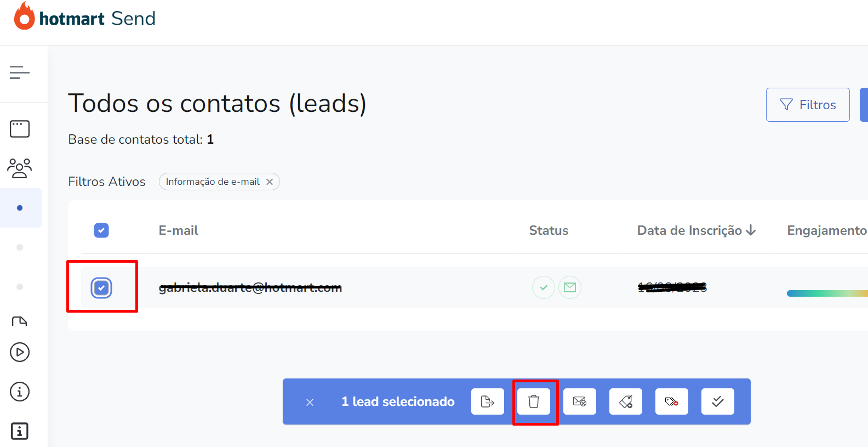Viewport: 868px width, 447px height.
Task: Remove the Informação de e-mail filter chip
Action: 270,182
